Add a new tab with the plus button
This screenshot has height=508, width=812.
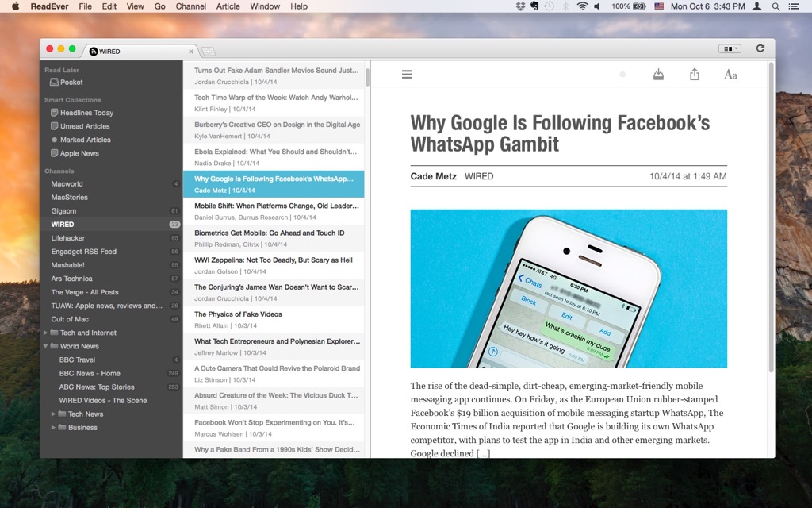tap(208, 52)
